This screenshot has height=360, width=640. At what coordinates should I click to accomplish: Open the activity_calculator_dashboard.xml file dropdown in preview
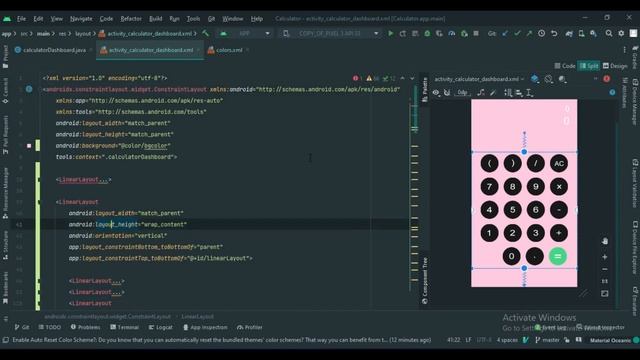click(x=479, y=79)
